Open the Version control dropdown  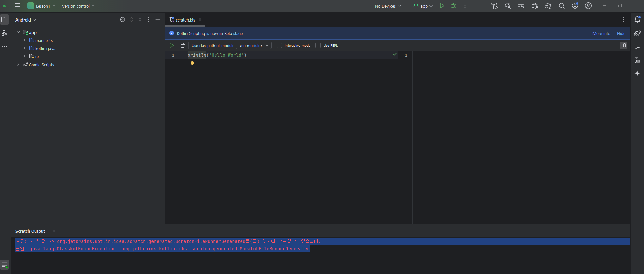78,6
